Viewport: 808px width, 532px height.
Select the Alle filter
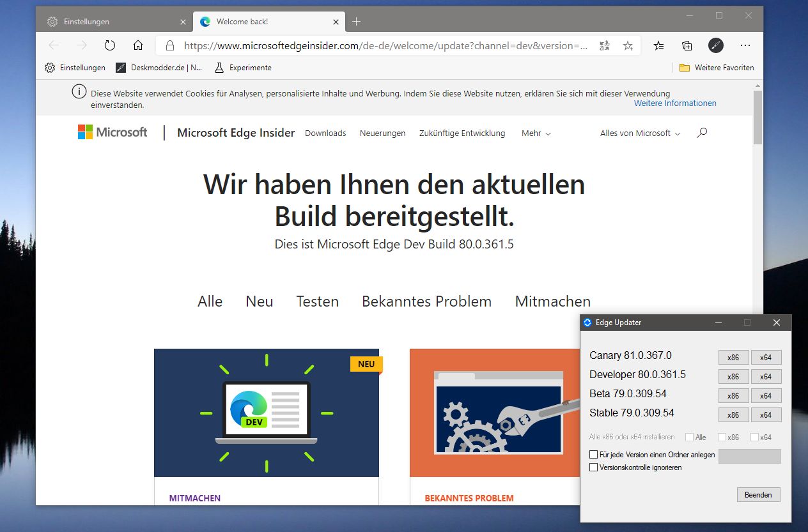[210, 301]
